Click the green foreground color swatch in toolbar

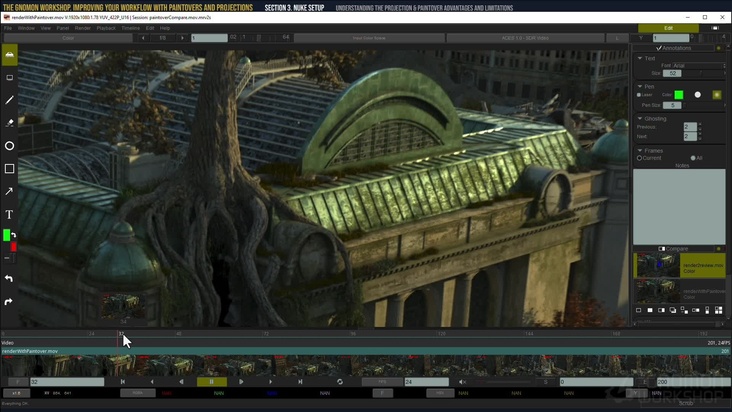pos(6,235)
